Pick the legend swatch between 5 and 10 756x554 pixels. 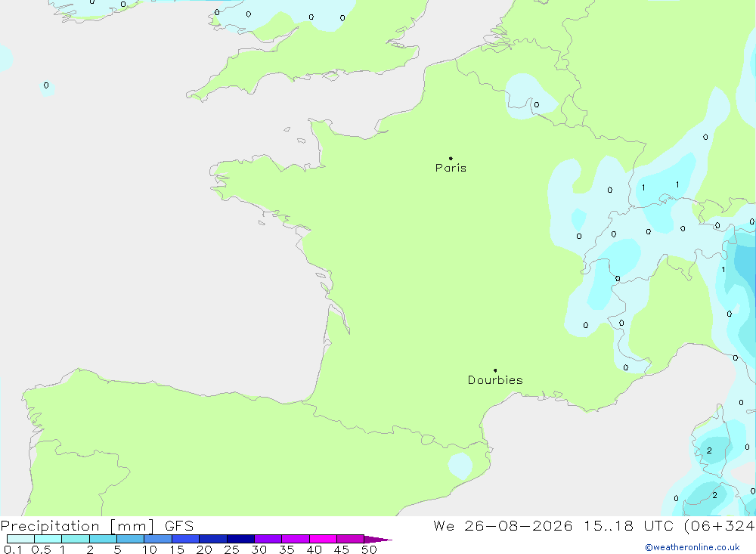[x=131, y=539]
